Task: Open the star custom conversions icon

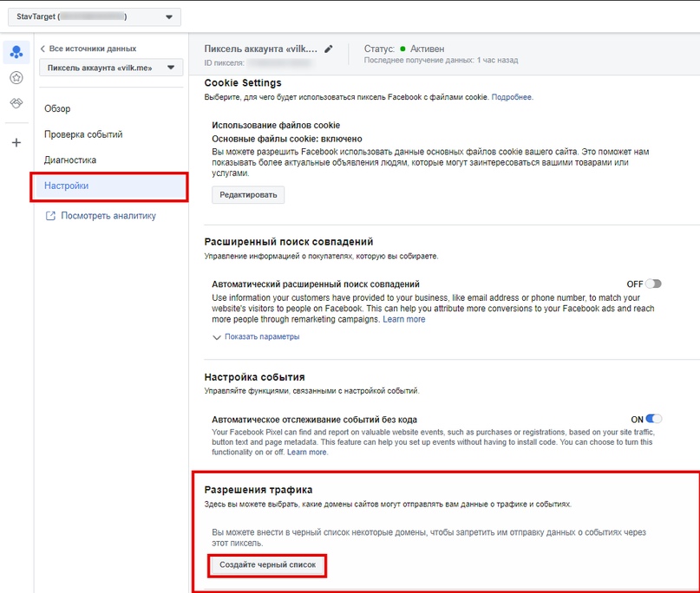Action: coord(16,78)
